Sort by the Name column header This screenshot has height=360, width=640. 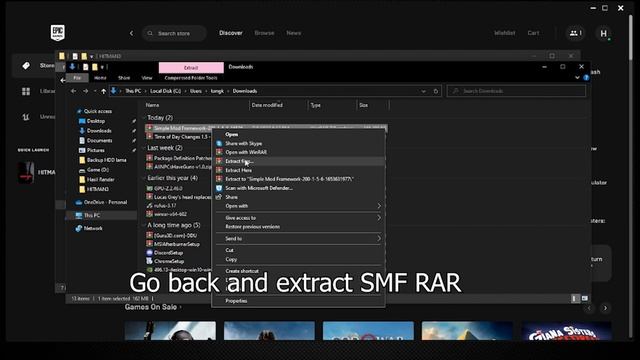tap(153, 105)
